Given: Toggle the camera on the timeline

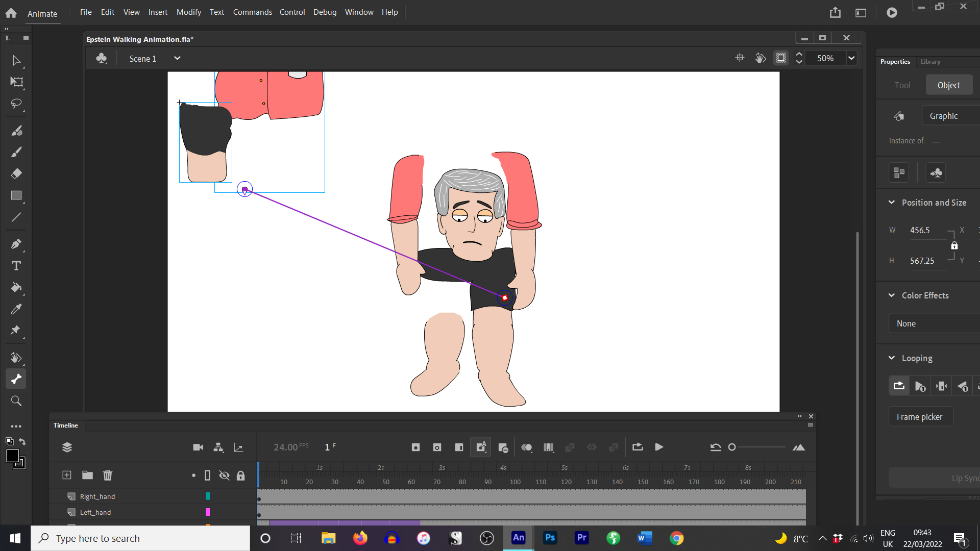Looking at the screenshot, I should (198, 447).
